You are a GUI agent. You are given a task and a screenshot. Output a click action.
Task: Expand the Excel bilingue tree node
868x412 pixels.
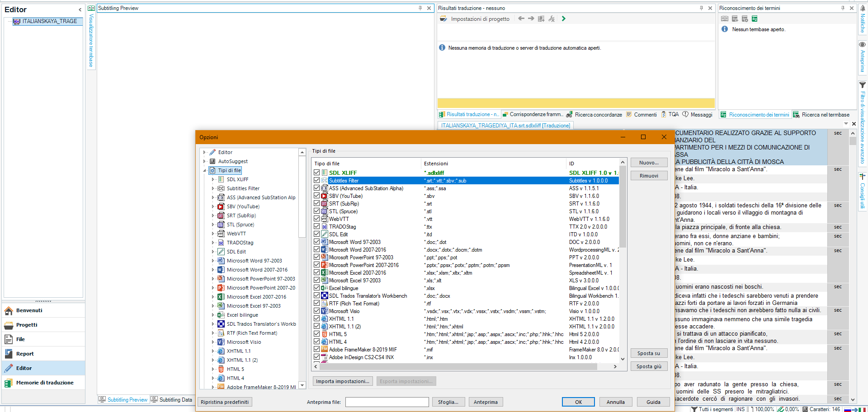213,315
